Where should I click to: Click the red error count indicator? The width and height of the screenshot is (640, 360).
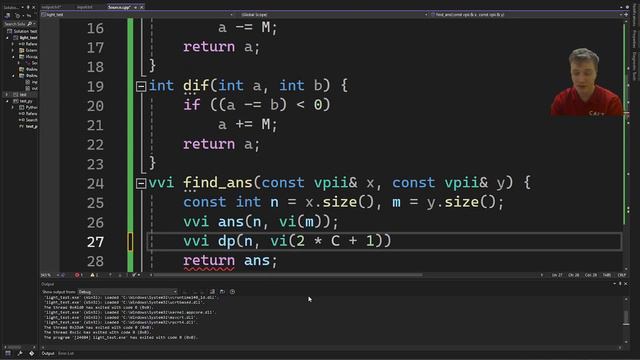coord(78,275)
